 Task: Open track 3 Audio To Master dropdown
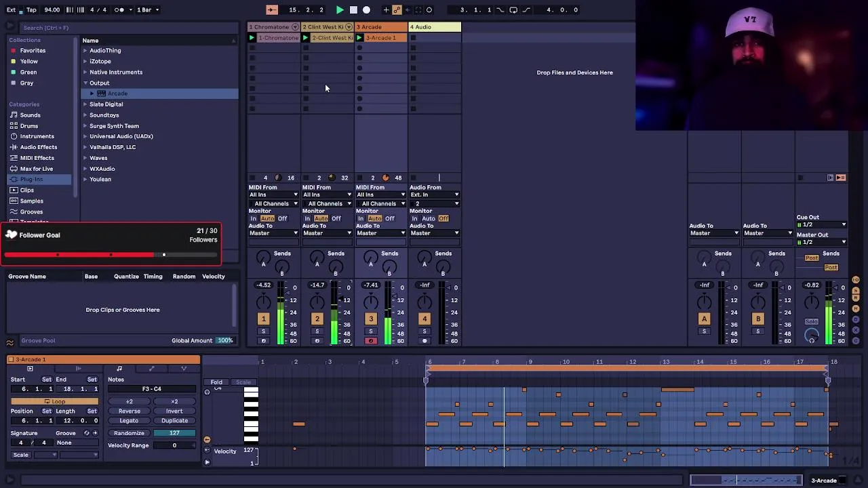coord(381,233)
